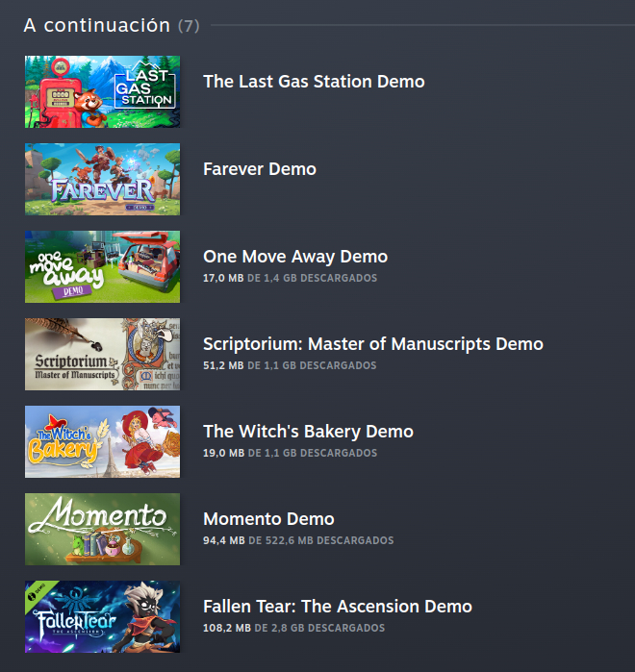The height and width of the screenshot is (672, 635).
Task: Click 19,0 MB de 1,1 GB download status
Action: (291, 453)
